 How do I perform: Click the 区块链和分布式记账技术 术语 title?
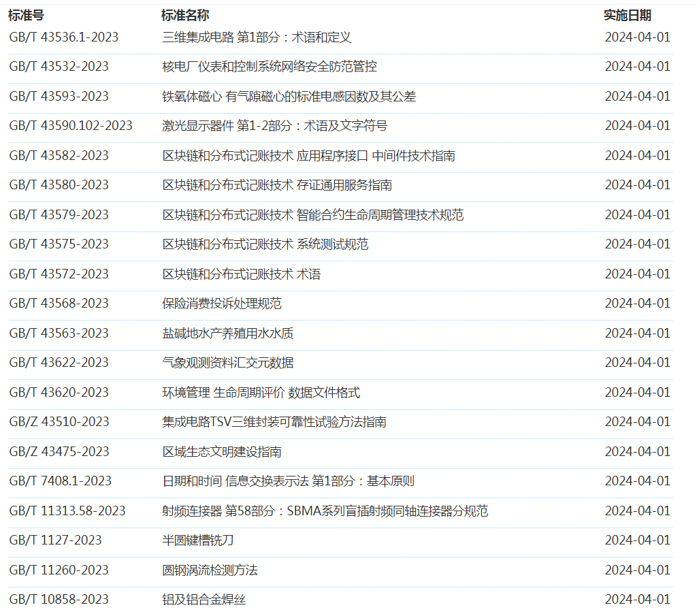pos(241,274)
